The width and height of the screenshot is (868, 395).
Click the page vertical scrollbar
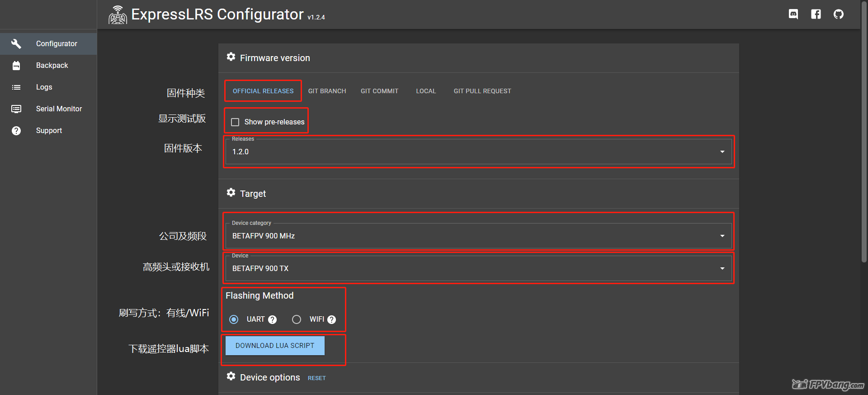[864, 131]
